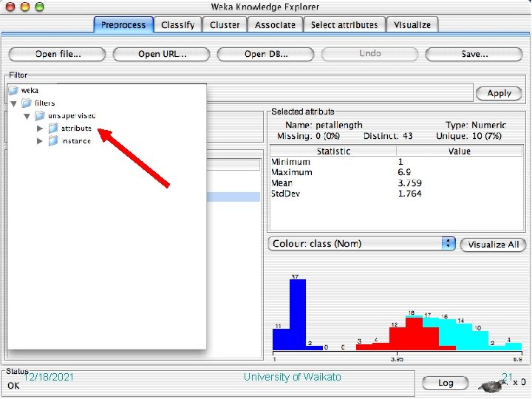Click the macOS green zoom window button
The width and height of the screenshot is (532, 399).
pos(40,7)
